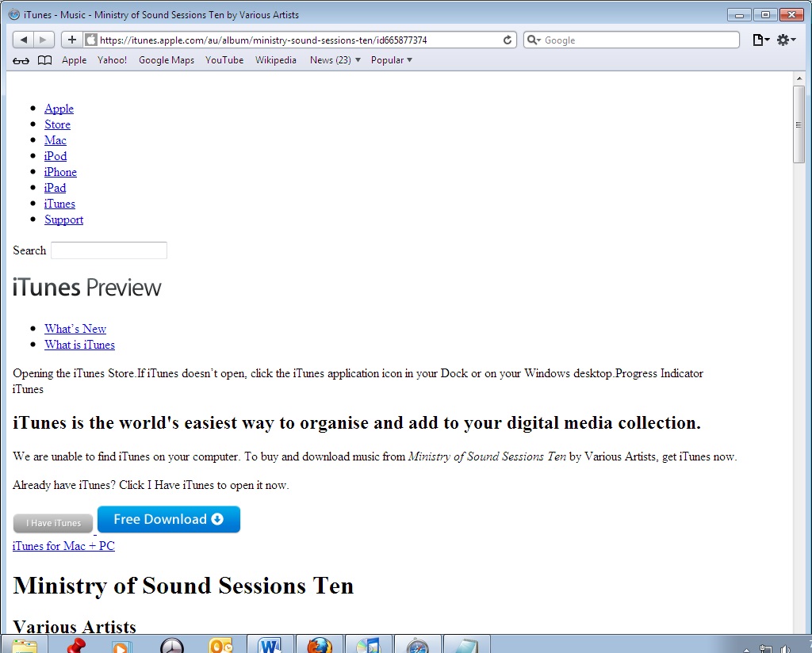This screenshot has width=812, height=653.
Task: Switch to Safari in the taskbar
Action: click(x=417, y=645)
